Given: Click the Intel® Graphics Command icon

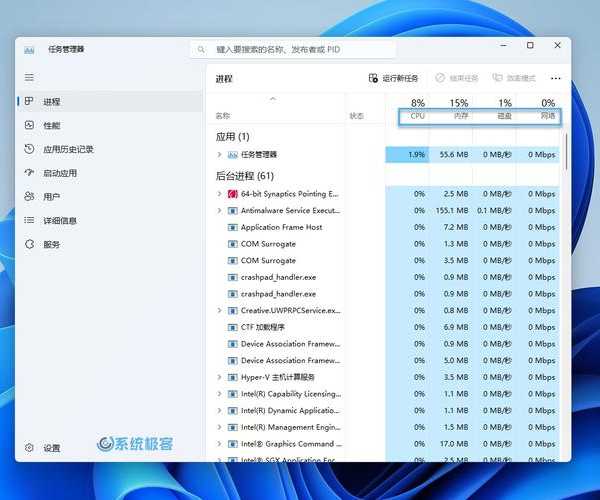Looking at the screenshot, I should pyautogui.click(x=232, y=444).
